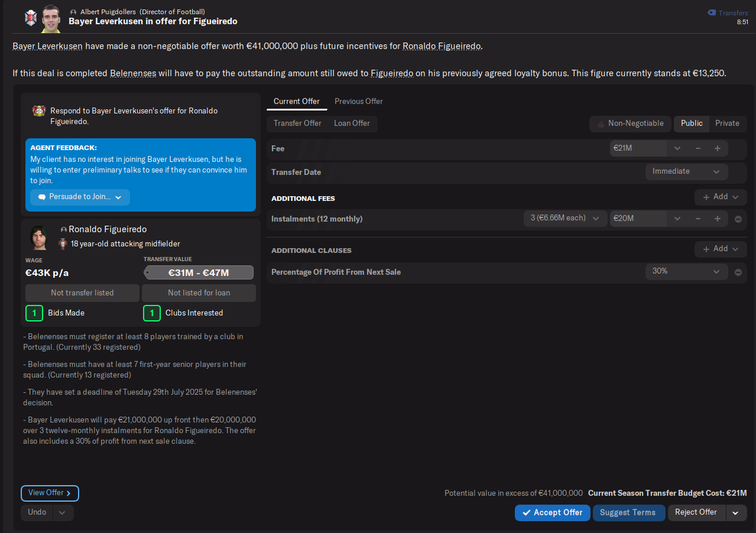Toggle the Not listed for loan status
Image resolution: width=756 pixels, height=533 pixels.
pos(199,293)
